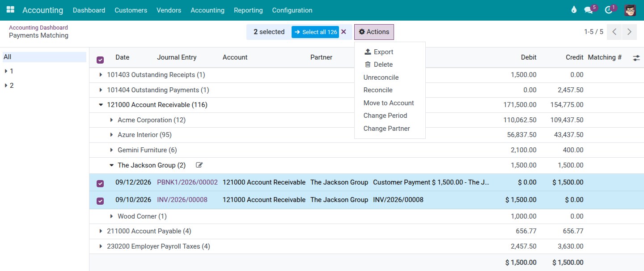Click the 09/12/2026 date cell
Screen dimensions: 644x271
click(133, 182)
